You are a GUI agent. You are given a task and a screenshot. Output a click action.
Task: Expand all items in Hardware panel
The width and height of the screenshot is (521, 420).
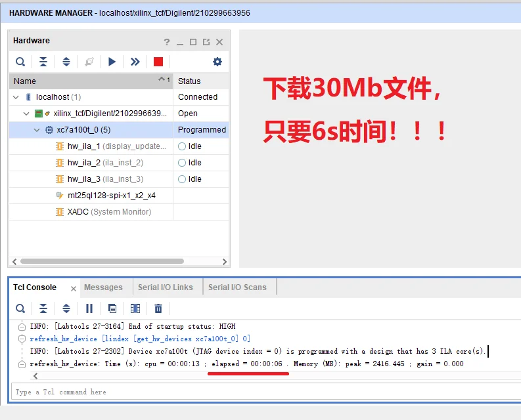[66, 62]
